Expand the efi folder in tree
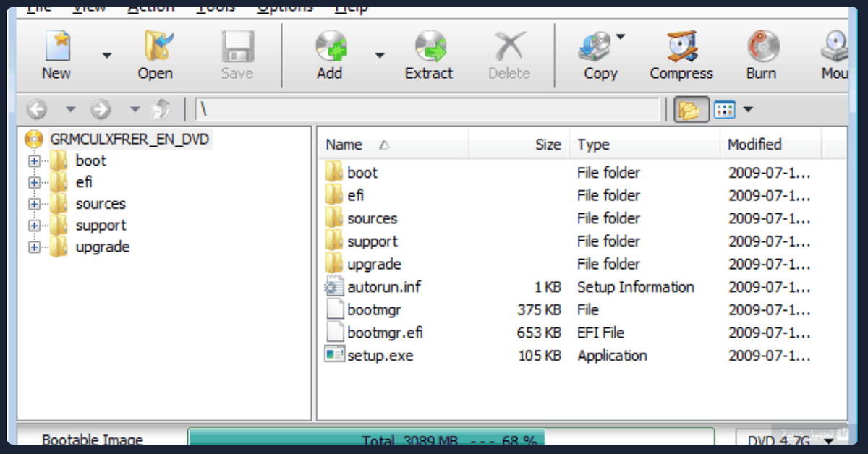Viewport: 868px width, 454px height. pos(34,183)
